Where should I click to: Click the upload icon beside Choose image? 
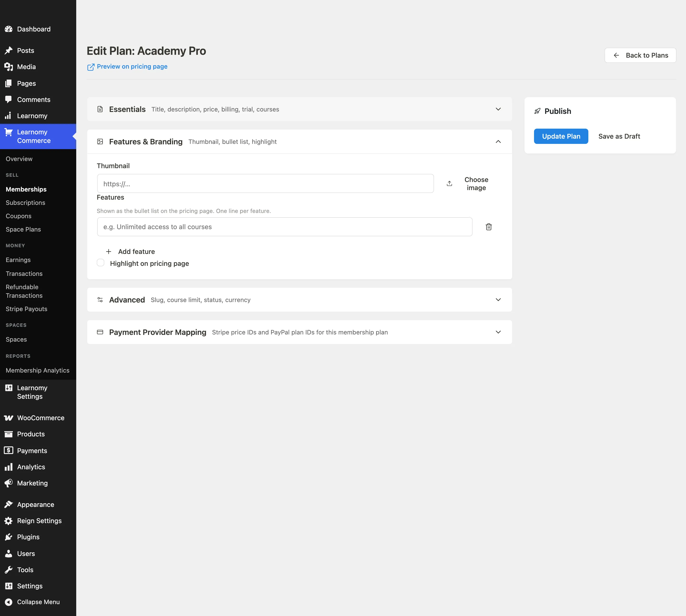tap(449, 183)
